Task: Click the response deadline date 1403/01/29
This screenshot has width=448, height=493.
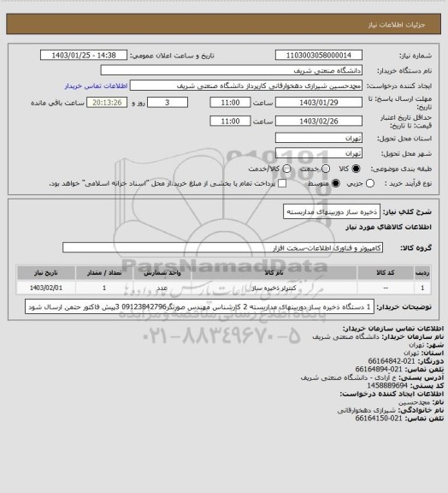Action: point(319,103)
